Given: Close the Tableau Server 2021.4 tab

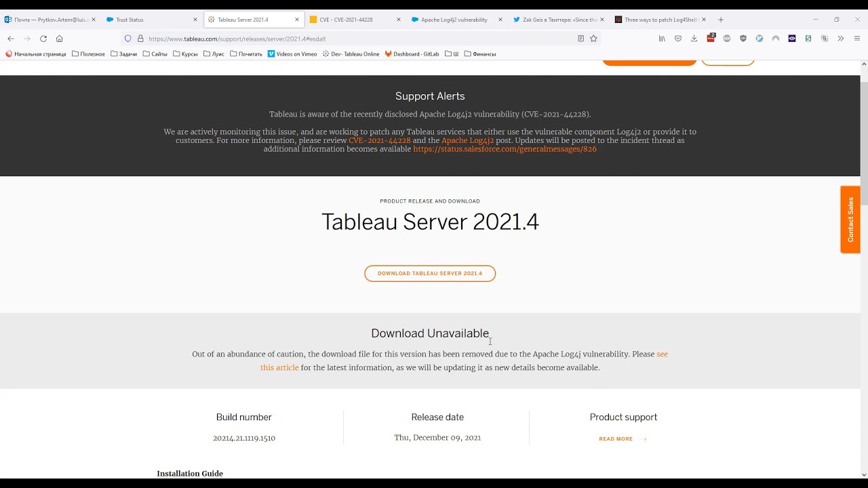Looking at the screenshot, I should (x=296, y=20).
